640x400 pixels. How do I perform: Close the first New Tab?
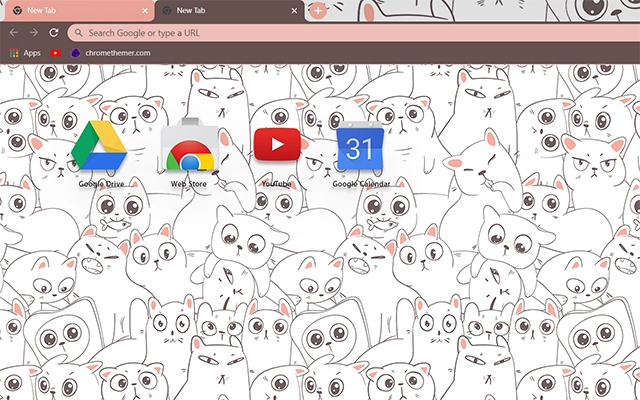pos(145,11)
